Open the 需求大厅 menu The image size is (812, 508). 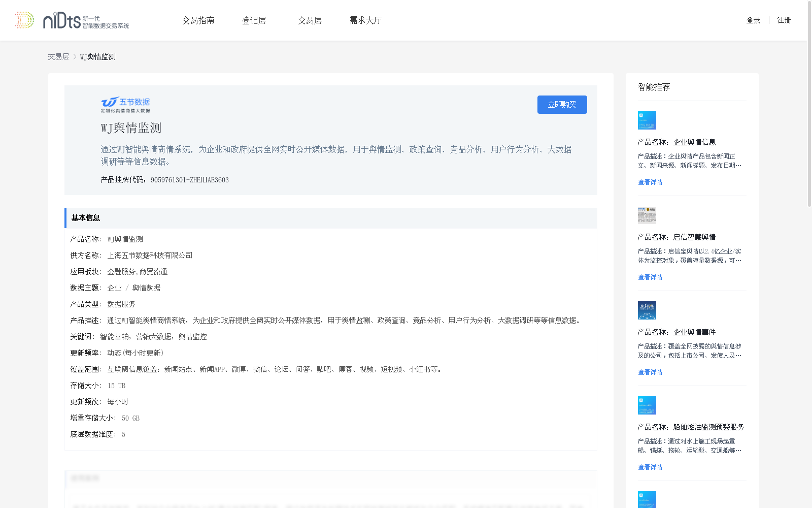(365, 20)
